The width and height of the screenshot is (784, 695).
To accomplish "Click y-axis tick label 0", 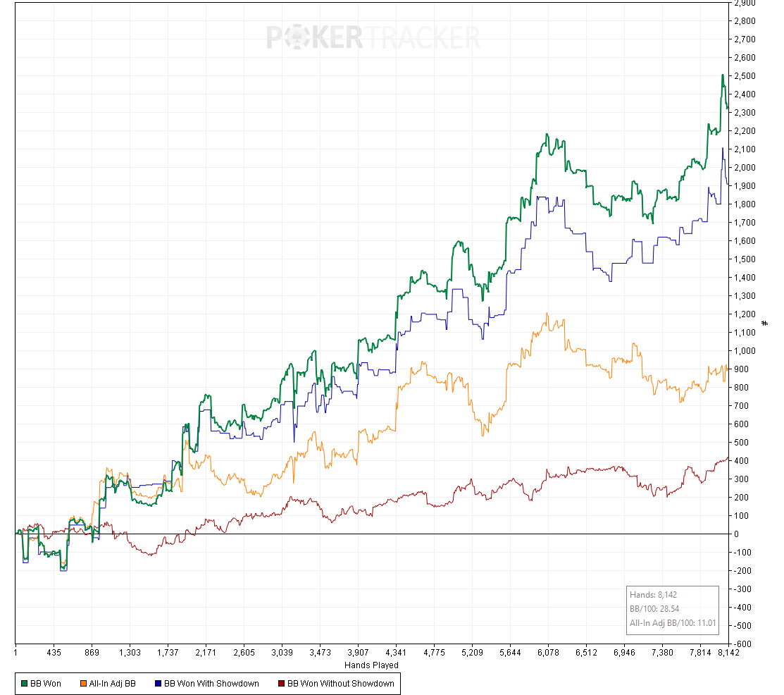I will click(x=737, y=534).
